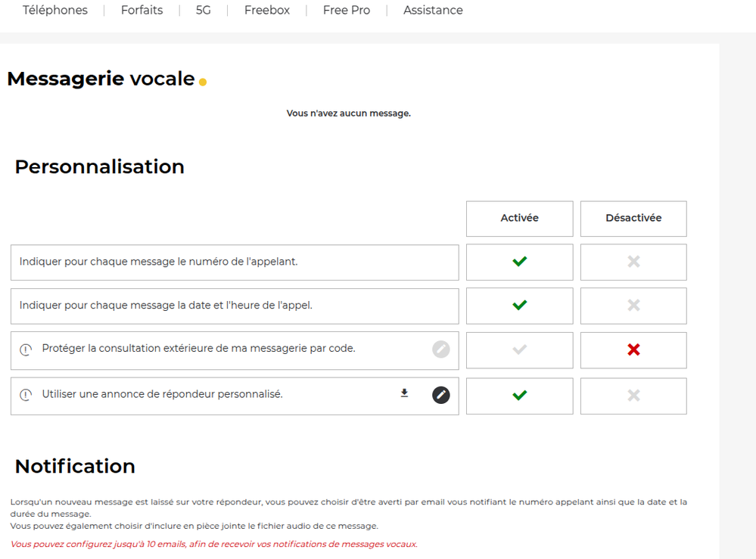Go to the Forfaits menu item
This screenshot has height=559, width=756.
pos(142,11)
